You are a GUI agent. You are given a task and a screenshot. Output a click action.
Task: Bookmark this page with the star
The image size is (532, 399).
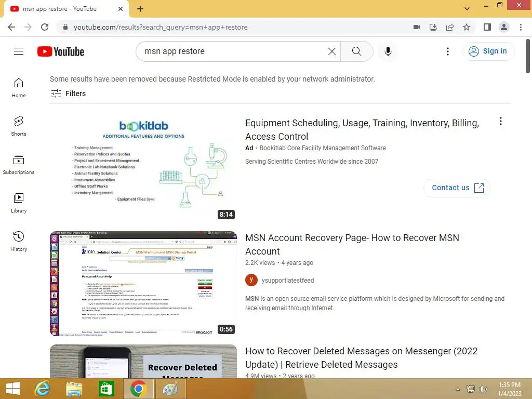tap(467, 27)
